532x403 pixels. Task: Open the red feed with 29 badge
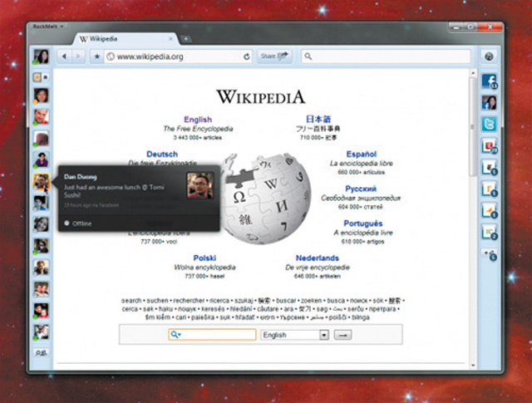click(489, 146)
